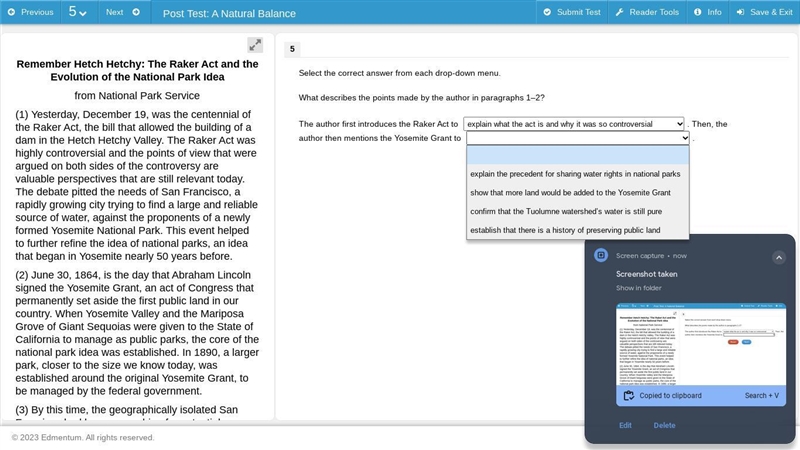Open the question number 5 dropdown
800x450 pixels.
coord(77,12)
